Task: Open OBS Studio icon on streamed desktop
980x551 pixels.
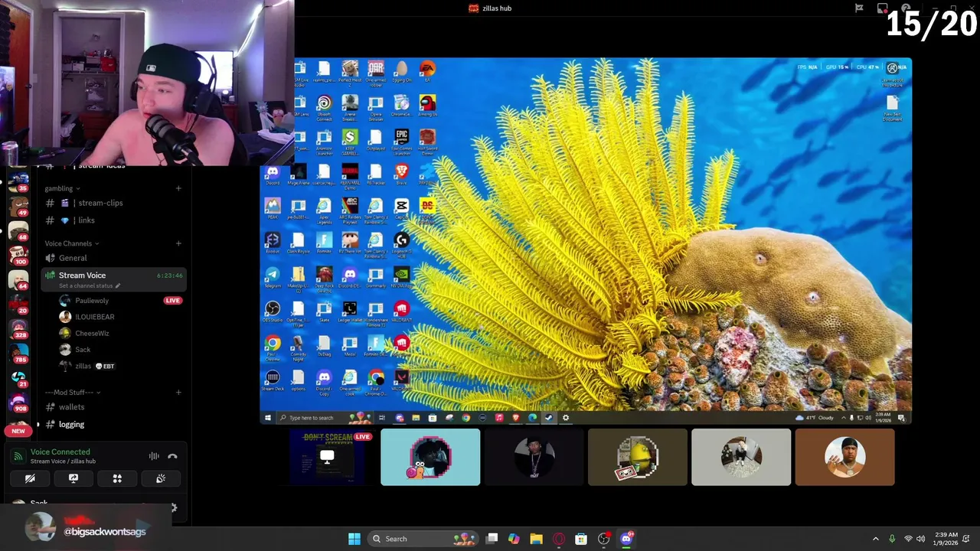Action: coord(273,311)
